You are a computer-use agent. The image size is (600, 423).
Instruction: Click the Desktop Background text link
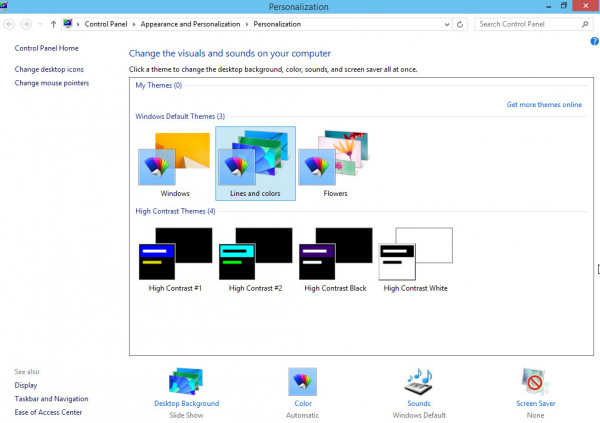click(x=187, y=403)
